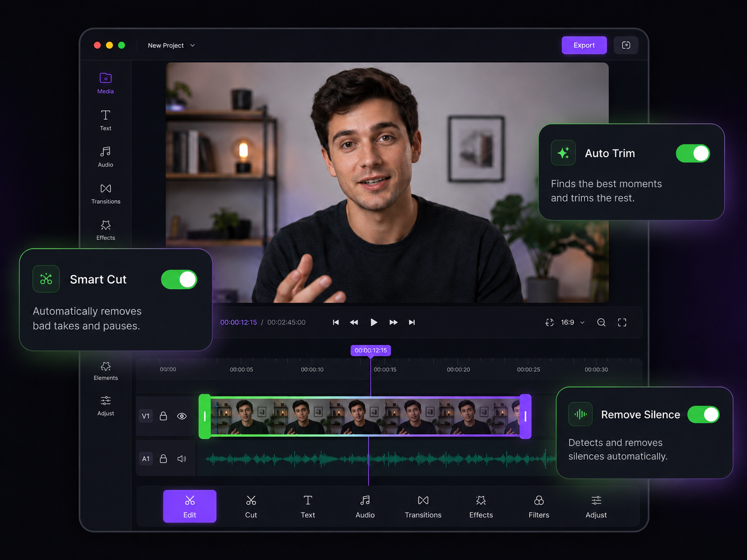Open Transitions in the left sidebar
The image size is (747, 560).
[106, 194]
